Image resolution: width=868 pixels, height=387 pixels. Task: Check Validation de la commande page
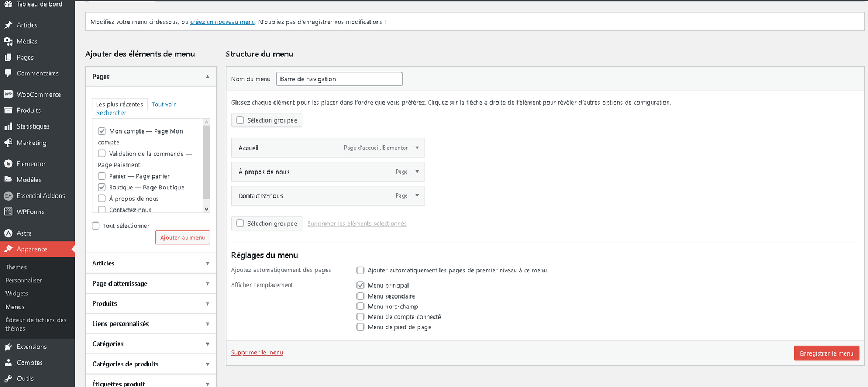pos(101,154)
